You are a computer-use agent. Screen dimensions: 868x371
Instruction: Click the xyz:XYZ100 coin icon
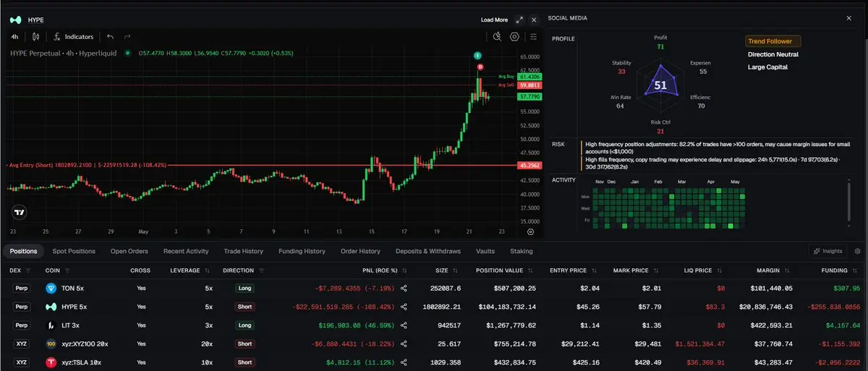(x=51, y=344)
